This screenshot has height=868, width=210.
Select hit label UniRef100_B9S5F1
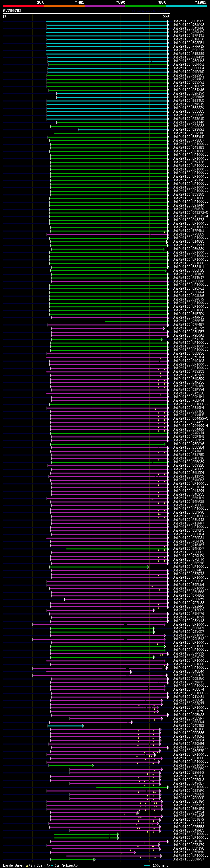[x=188, y=43]
